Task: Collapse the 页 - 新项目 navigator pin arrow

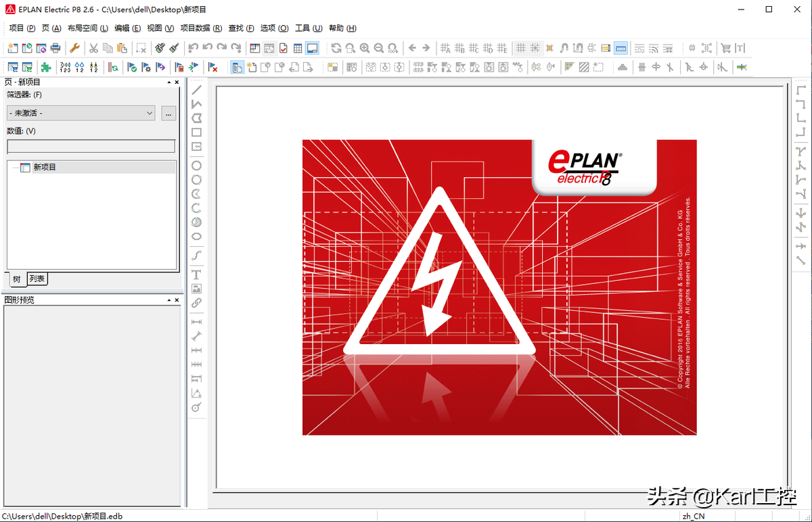Action: coord(168,82)
